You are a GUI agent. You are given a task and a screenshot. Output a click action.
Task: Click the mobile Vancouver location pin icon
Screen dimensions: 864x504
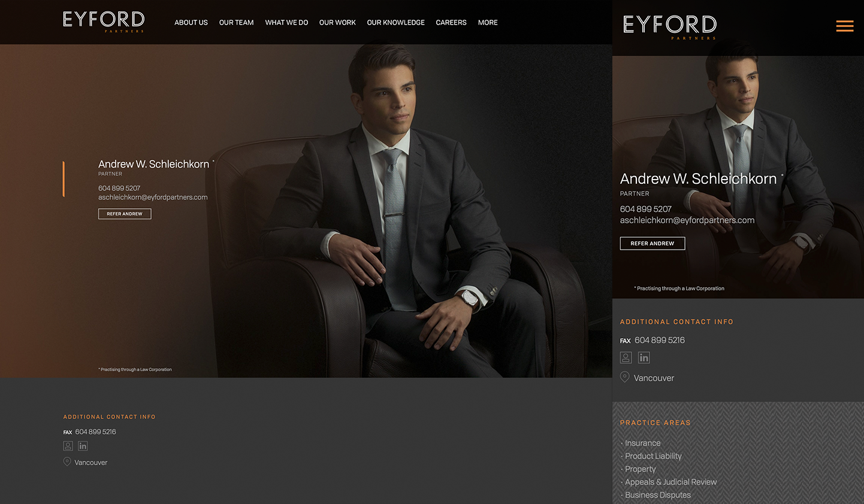point(624,377)
